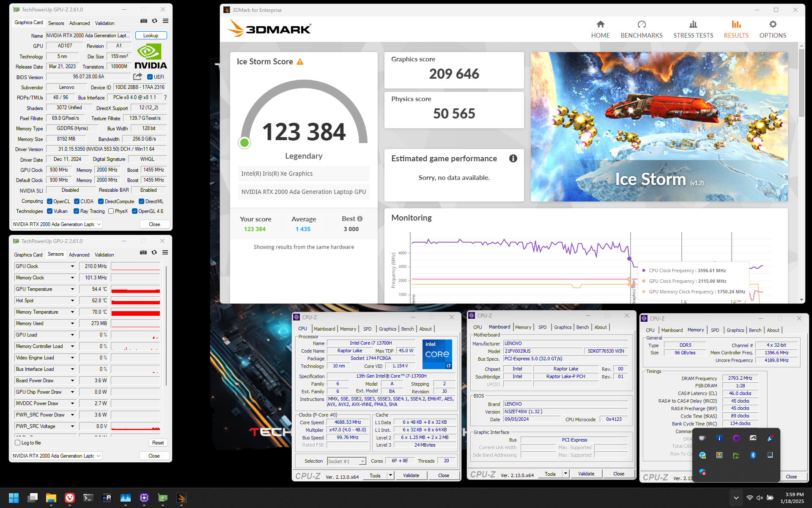Click the blue Intel info tray icon
The width and height of the screenshot is (812, 508).
tap(719, 438)
